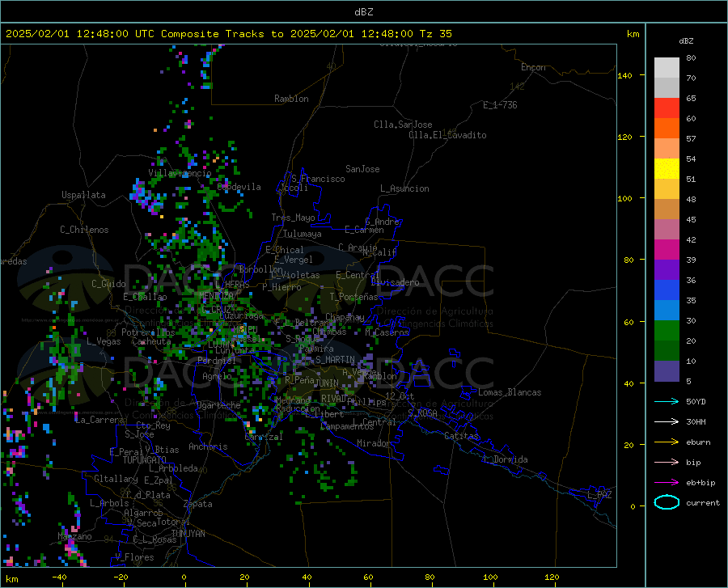Click the Catitas map label
This screenshot has width=728, height=588.
pyautogui.click(x=462, y=436)
